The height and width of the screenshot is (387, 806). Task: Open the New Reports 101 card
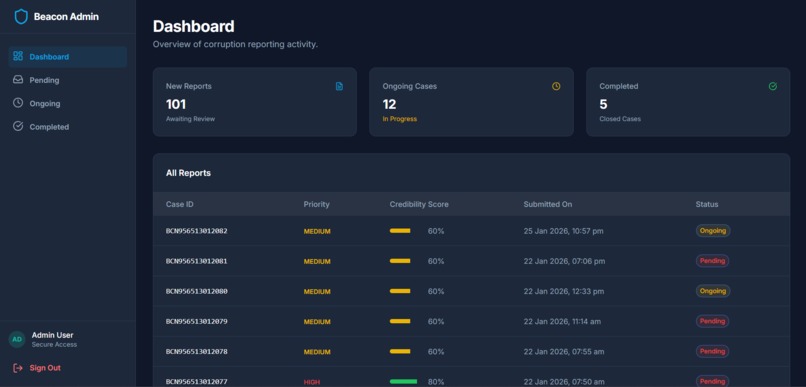click(255, 102)
